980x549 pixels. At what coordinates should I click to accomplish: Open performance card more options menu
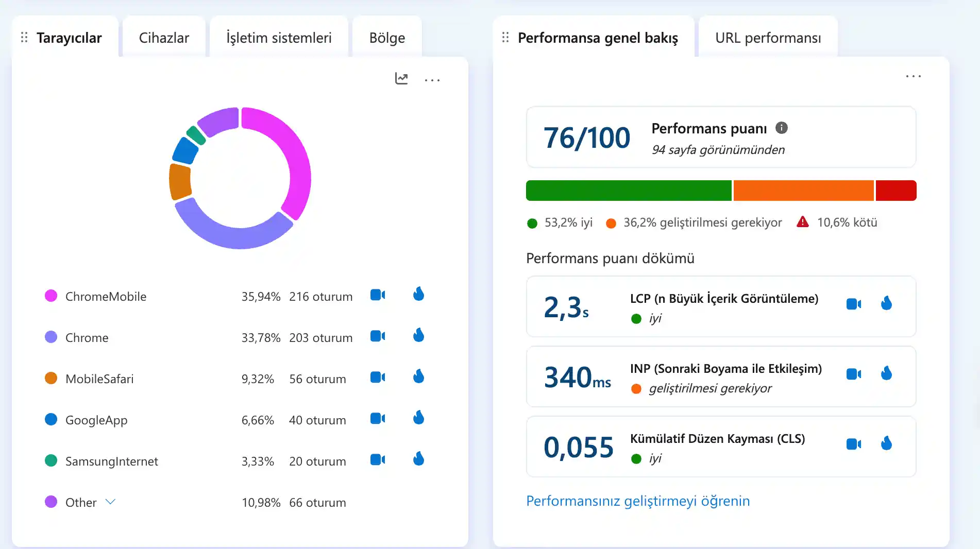[x=914, y=76]
